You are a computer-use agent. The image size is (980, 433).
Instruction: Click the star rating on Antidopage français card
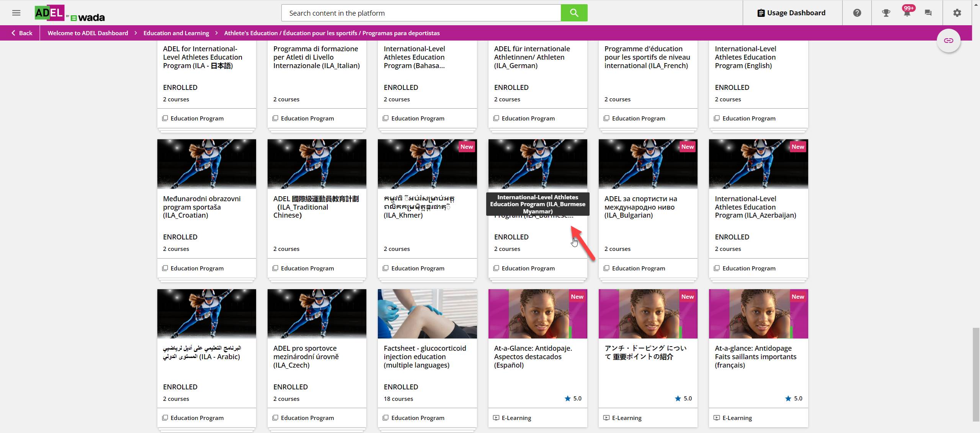coord(793,398)
